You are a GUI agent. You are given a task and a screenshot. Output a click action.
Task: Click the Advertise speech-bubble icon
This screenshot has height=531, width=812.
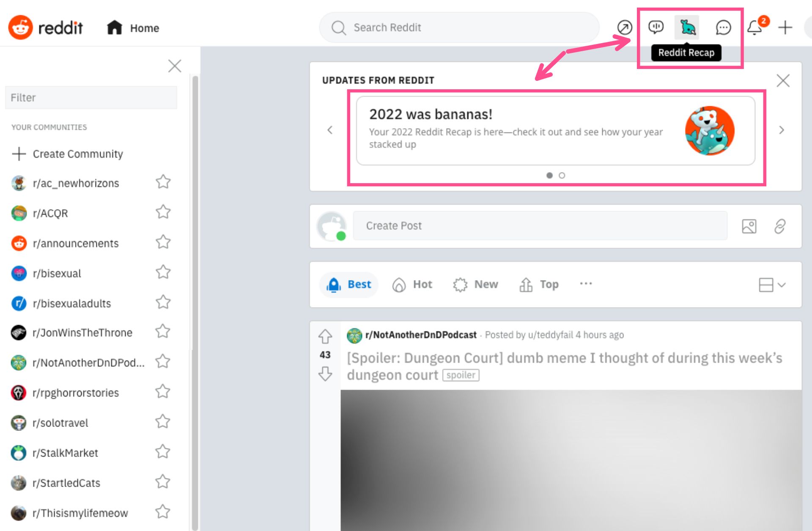[656, 27]
